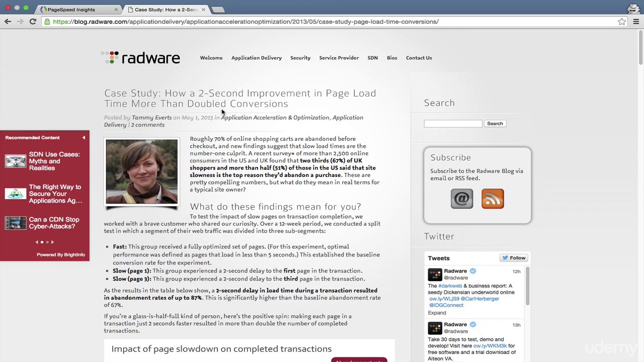Click Secure Your Applications article thumbnail
The height and width of the screenshot is (362, 644).
pos(16,194)
